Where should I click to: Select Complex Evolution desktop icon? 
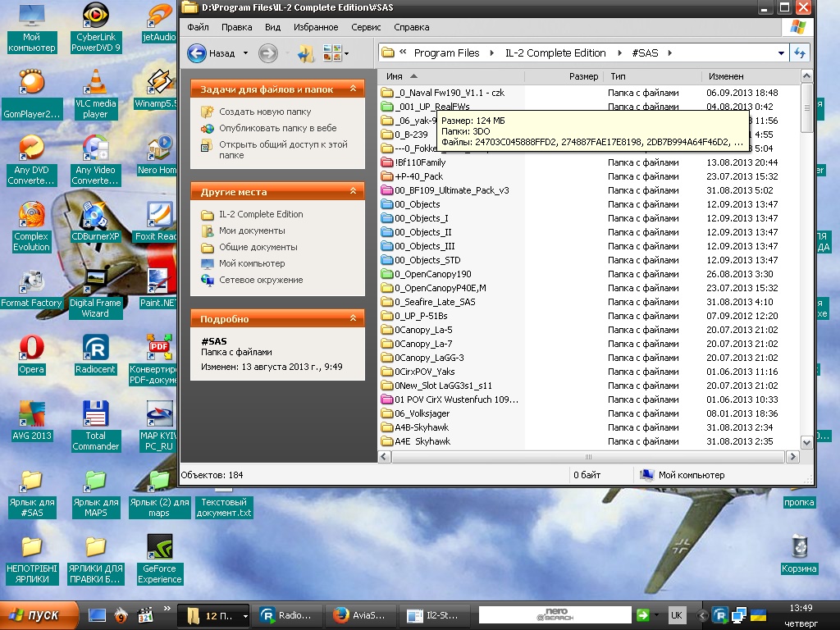click(32, 226)
